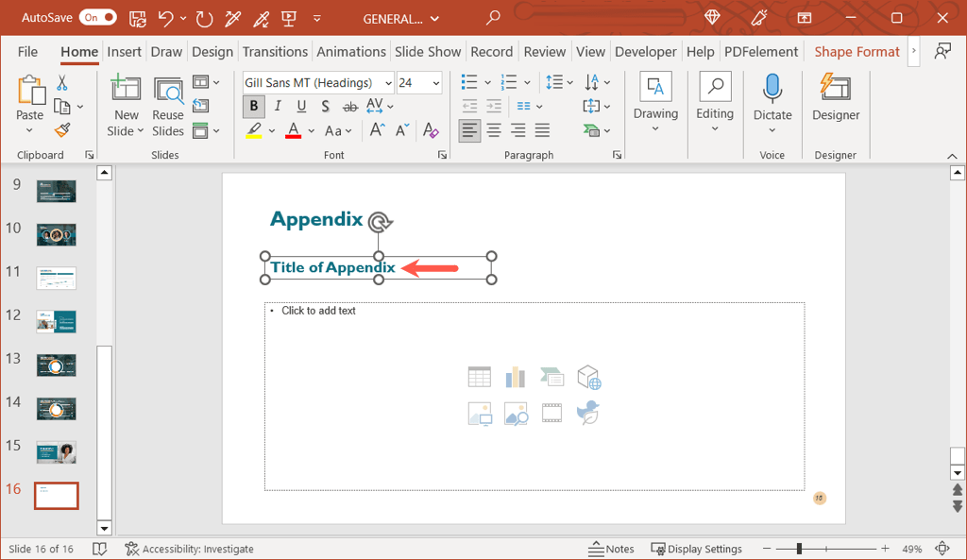The height and width of the screenshot is (560, 967).
Task: Toggle the AutoSave switch
Action: (98, 18)
